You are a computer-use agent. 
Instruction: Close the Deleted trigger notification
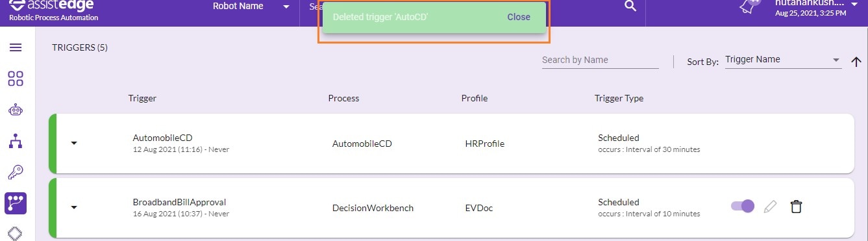click(519, 17)
